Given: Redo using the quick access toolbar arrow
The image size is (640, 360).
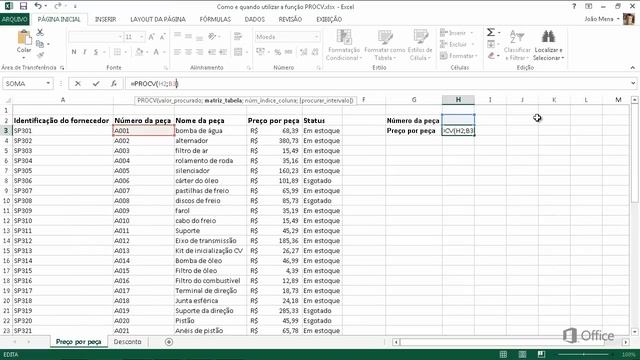Looking at the screenshot, I should pyautogui.click(x=58, y=6).
